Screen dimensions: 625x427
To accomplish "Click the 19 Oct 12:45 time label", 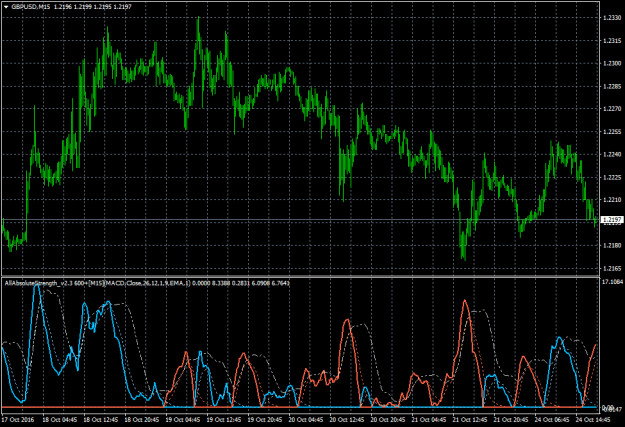I will pyautogui.click(x=224, y=420).
